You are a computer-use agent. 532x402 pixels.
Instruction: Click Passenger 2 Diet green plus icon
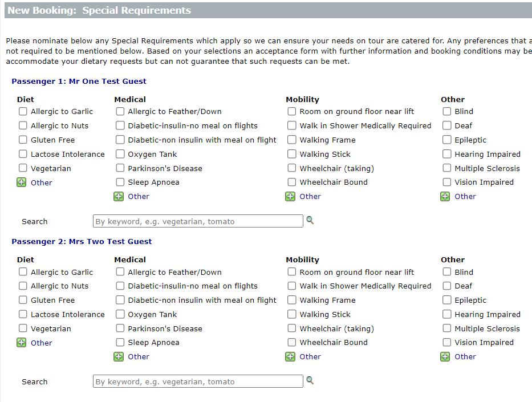click(x=22, y=343)
